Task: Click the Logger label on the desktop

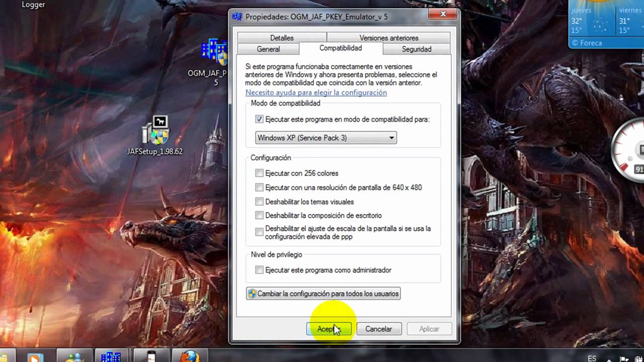Action: coord(33,5)
